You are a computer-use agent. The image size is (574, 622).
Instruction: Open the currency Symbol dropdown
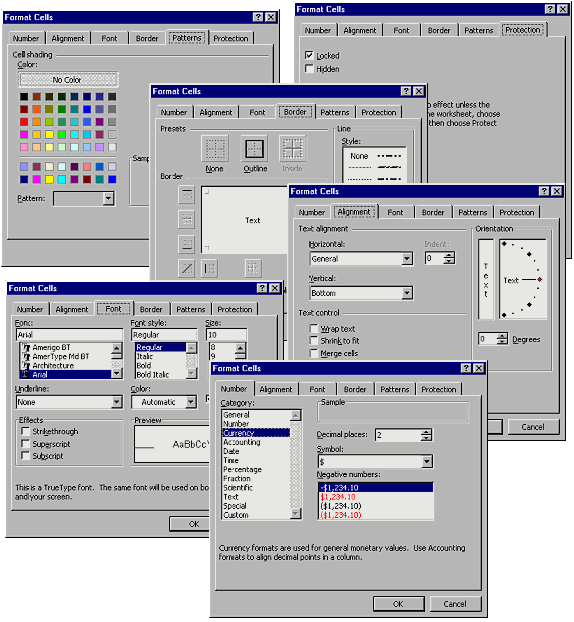pos(427,462)
